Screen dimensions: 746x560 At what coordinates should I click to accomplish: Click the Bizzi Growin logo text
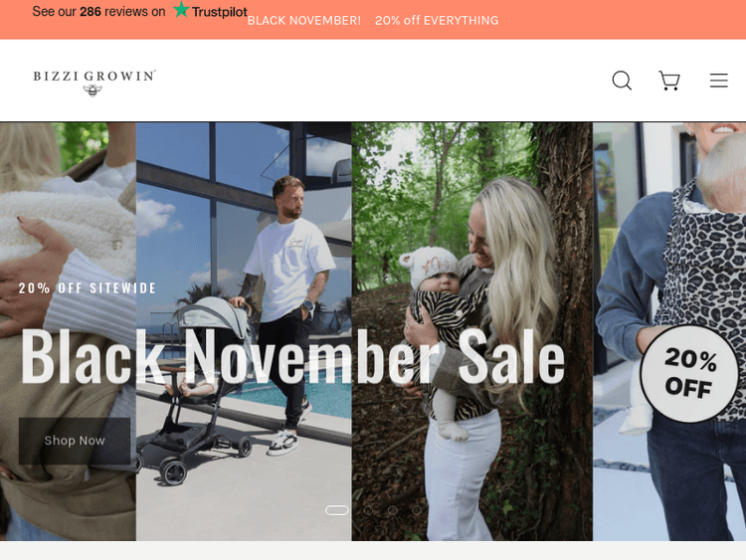tap(94, 77)
